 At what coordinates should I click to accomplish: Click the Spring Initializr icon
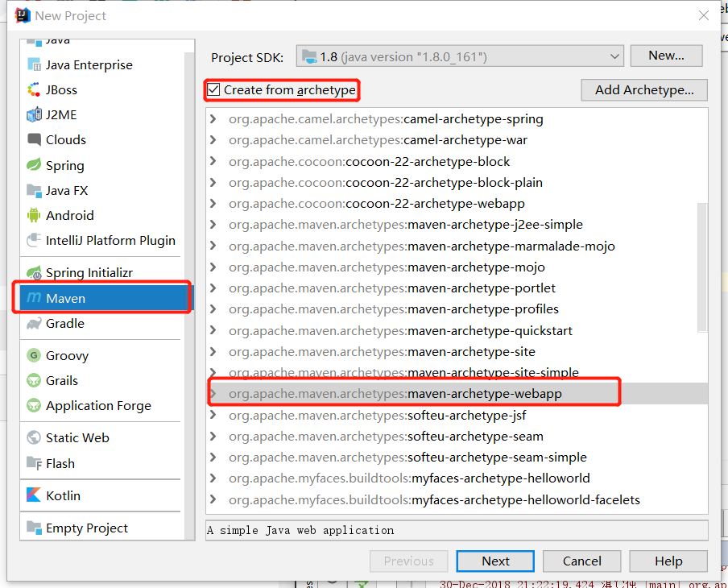(34, 272)
